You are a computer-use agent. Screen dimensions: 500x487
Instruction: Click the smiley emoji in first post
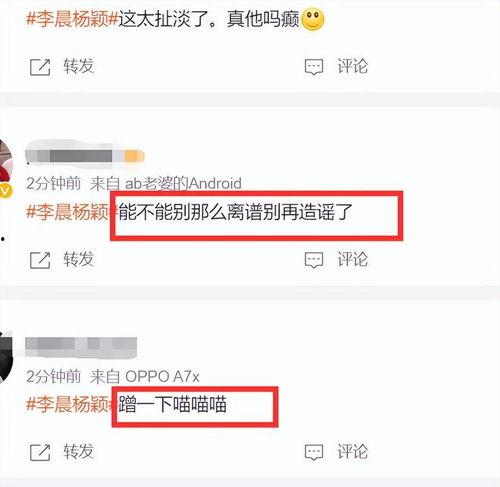pos(312,19)
